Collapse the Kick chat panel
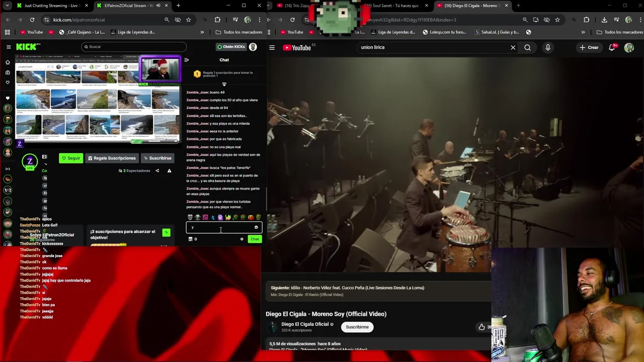This screenshot has height=362, width=644. (x=186, y=60)
